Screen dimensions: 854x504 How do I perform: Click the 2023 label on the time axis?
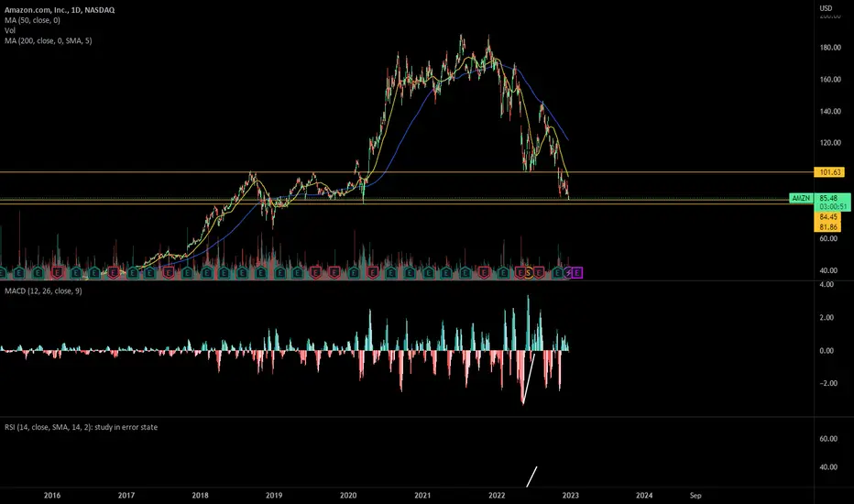click(x=570, y=495)
